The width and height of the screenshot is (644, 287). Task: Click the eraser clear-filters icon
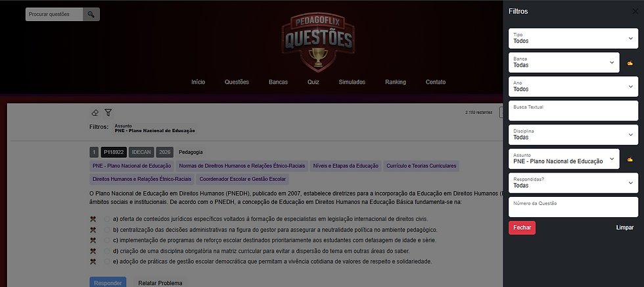tap(95, 113)
